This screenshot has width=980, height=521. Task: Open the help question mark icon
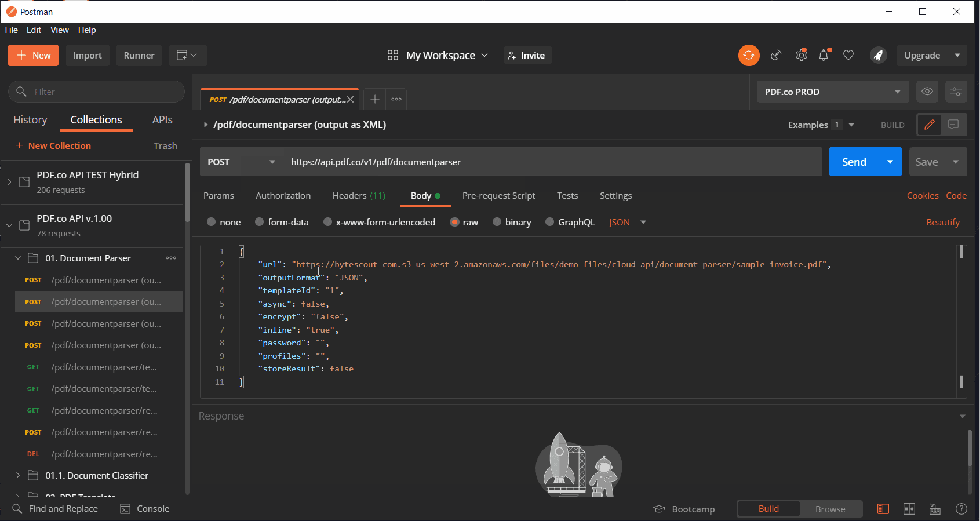tap(961, 509)
